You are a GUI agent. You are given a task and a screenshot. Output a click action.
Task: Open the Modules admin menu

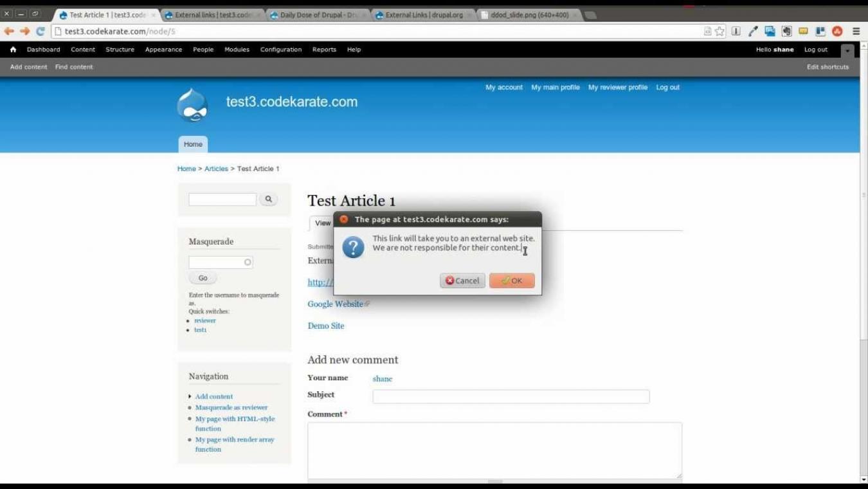click(237, 50)
